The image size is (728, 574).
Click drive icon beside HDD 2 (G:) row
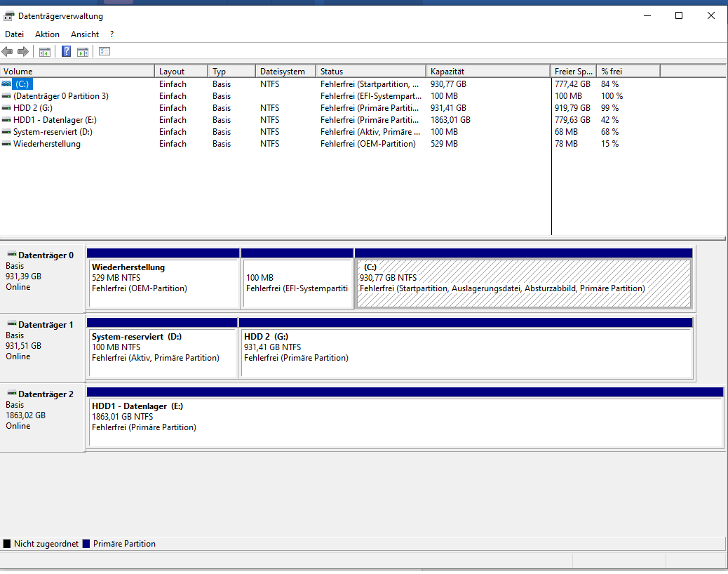click(6, 108)
